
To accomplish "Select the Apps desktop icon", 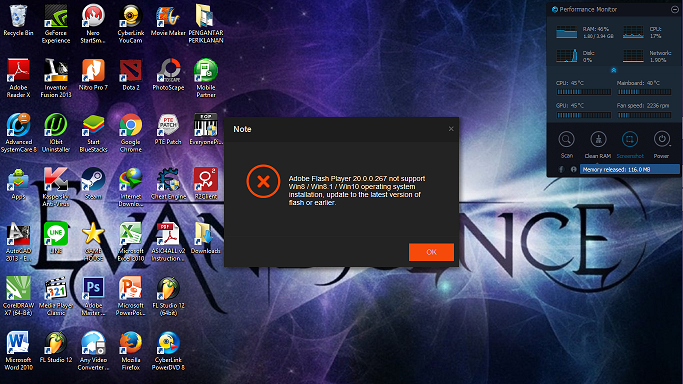I will [x=18, y=184].
